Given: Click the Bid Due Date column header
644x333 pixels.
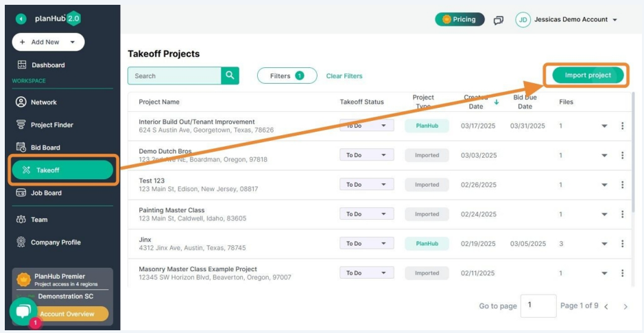Looking at the screenshot, I should tap(525, 102).
